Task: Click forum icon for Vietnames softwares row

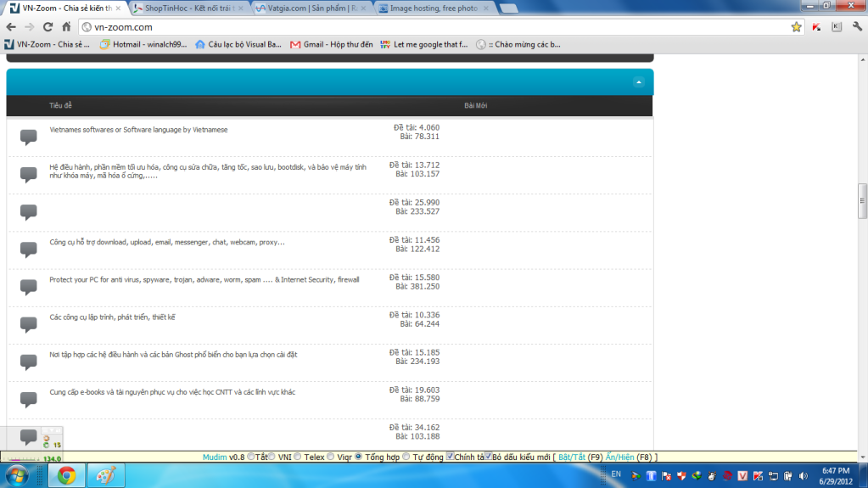Action: (28, 137)
